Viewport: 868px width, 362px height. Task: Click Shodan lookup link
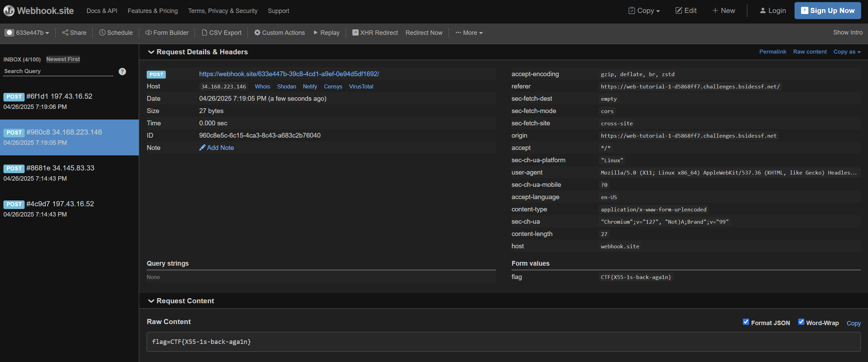pyautogui.click(x=286, y=87)
